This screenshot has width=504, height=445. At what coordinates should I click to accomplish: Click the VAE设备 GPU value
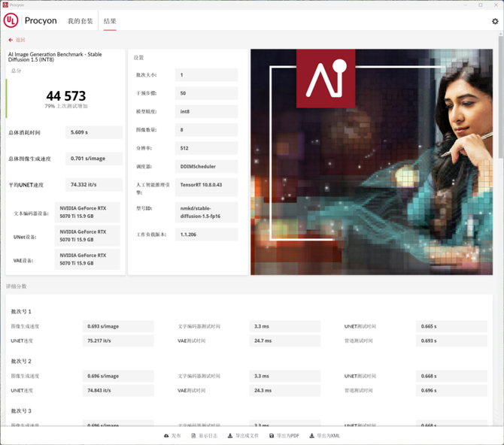point(87,259)
